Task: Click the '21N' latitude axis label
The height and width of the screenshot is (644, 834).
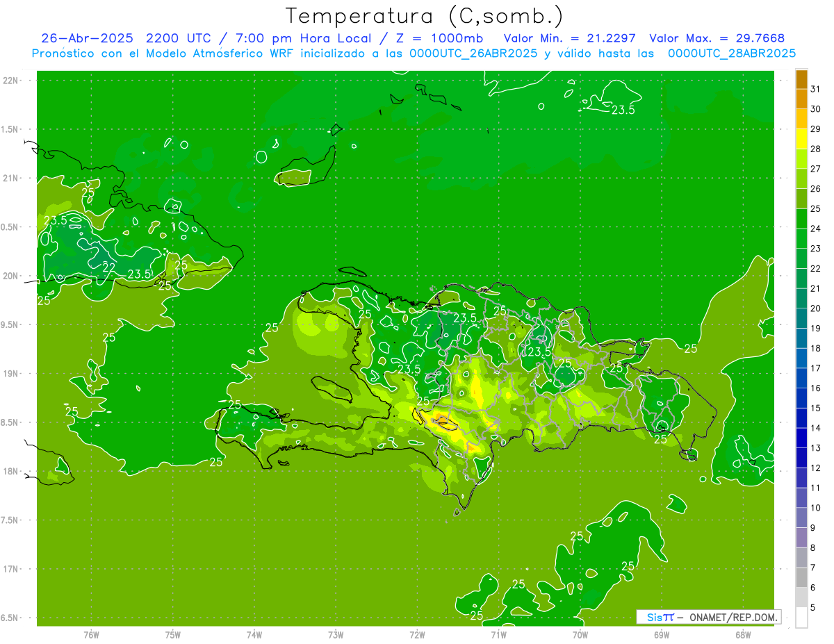Action: click(11, 179)
